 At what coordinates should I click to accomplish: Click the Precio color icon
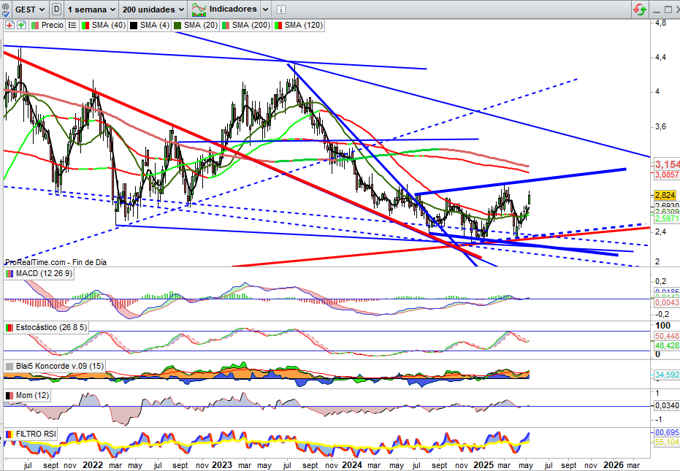(x=35, y=26)
